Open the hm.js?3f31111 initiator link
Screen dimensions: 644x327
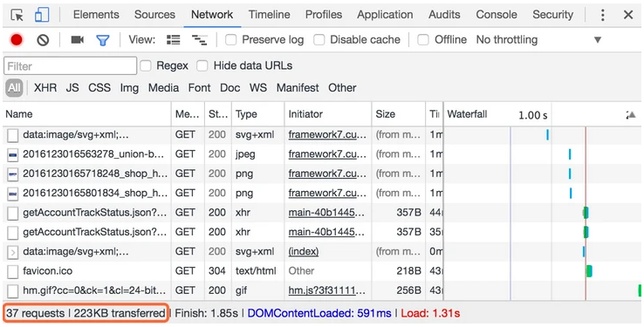[x=327, y=290]
